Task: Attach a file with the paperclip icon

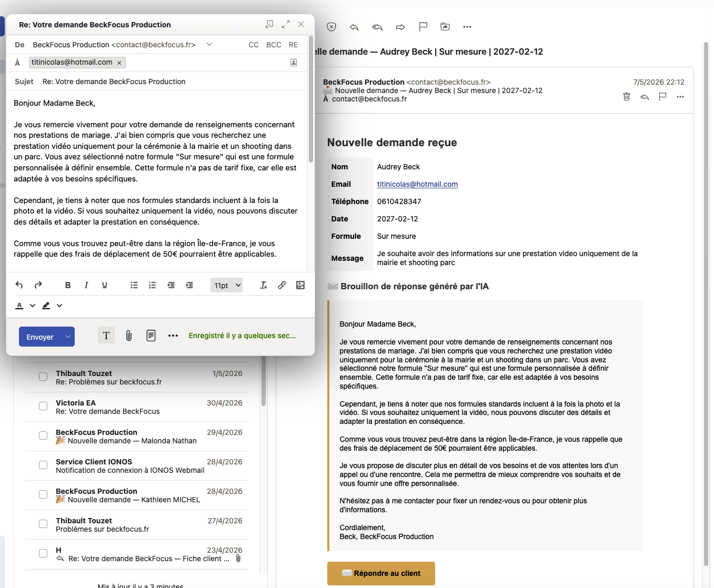Action: click(x=129, y=336)
